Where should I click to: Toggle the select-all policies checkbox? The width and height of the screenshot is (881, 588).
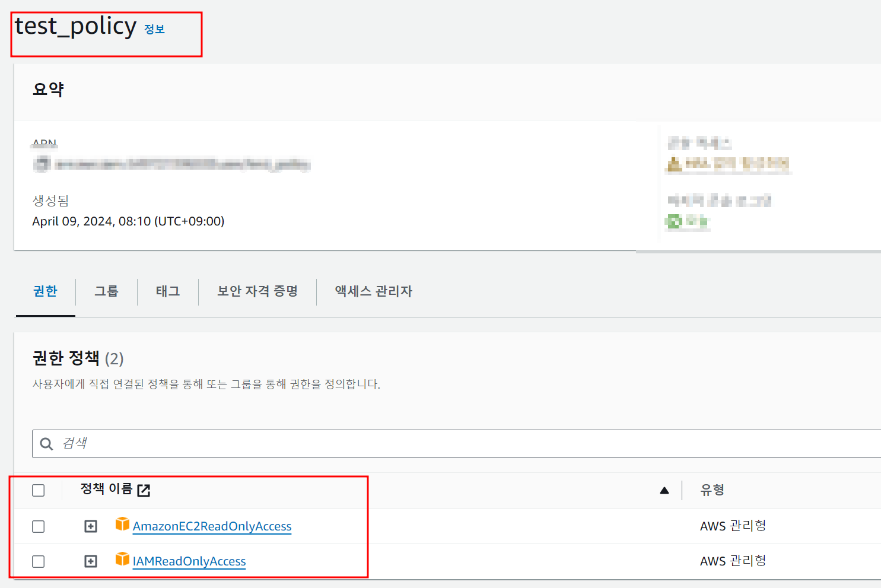(39, 490)
